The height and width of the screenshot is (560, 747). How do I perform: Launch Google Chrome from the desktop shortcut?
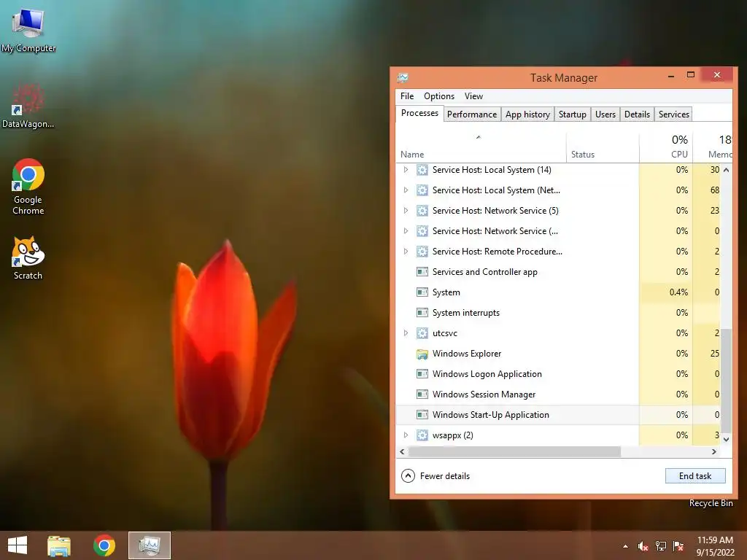28,187
